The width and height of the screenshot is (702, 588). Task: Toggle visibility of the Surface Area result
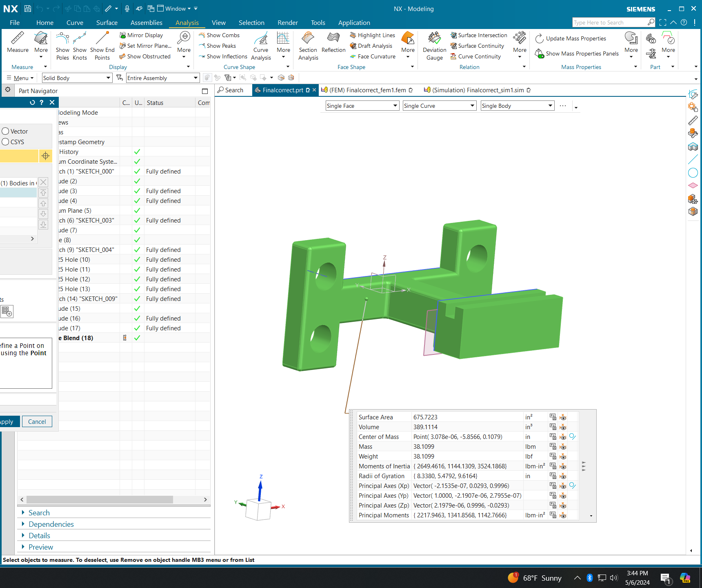tap(563, 417)
